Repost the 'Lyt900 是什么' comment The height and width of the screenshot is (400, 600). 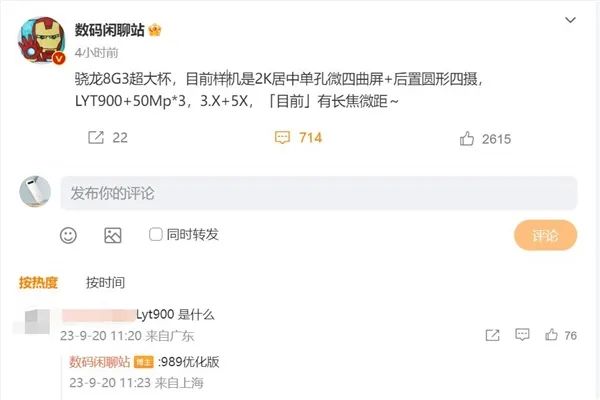coord(492,335)
